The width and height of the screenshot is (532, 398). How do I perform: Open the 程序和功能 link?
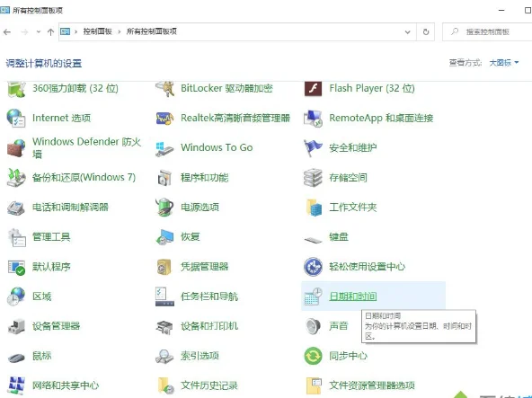coord(205,178)
